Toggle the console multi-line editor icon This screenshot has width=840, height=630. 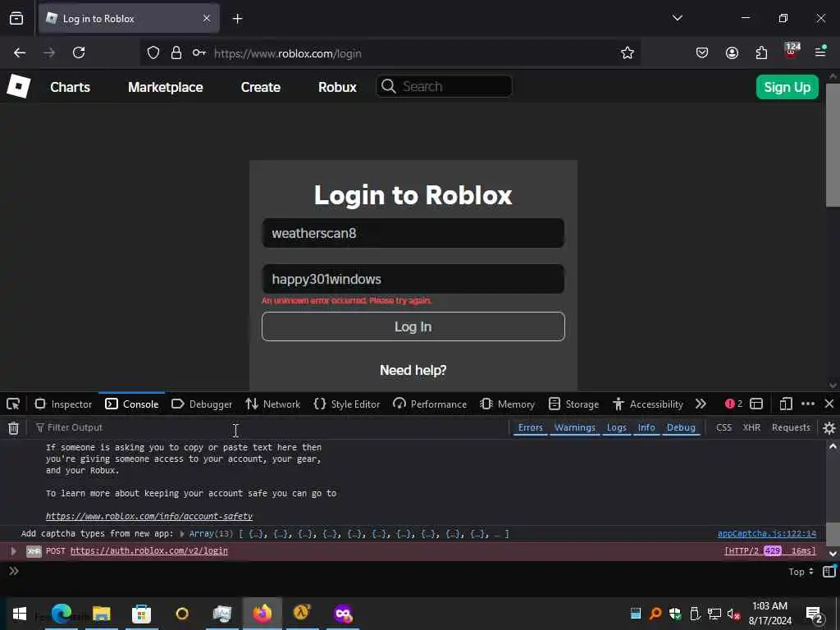point(829,572)
